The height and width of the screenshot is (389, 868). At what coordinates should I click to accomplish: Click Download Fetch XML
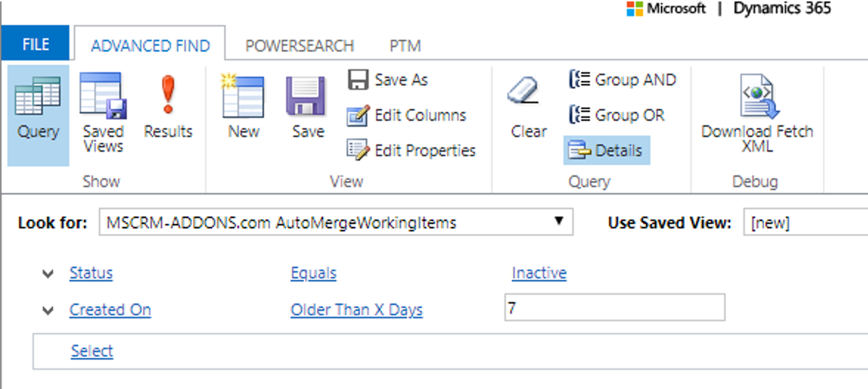pos(757,115)
